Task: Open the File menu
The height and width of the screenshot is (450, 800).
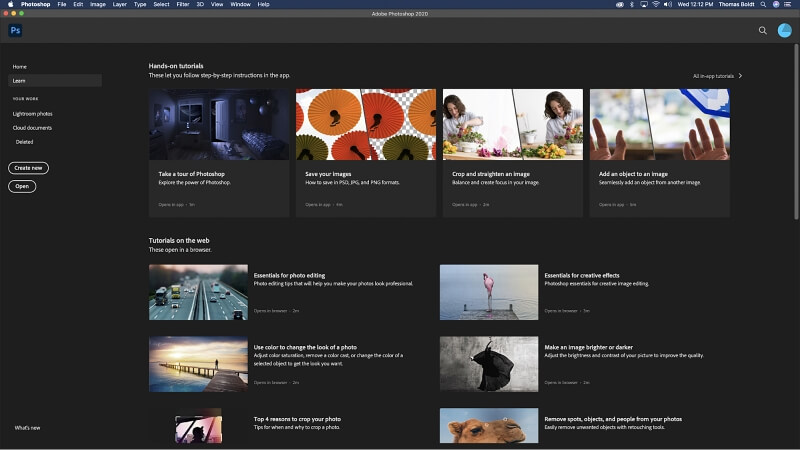Action: tap(62, 4)
